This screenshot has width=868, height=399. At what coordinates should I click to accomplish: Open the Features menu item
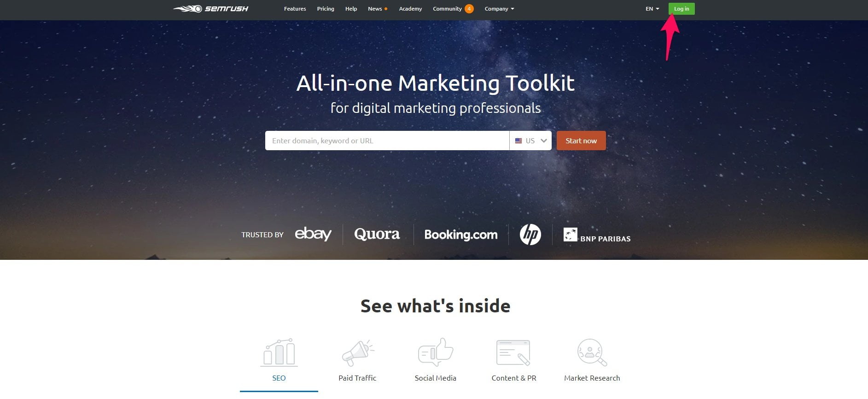(295, 9)
